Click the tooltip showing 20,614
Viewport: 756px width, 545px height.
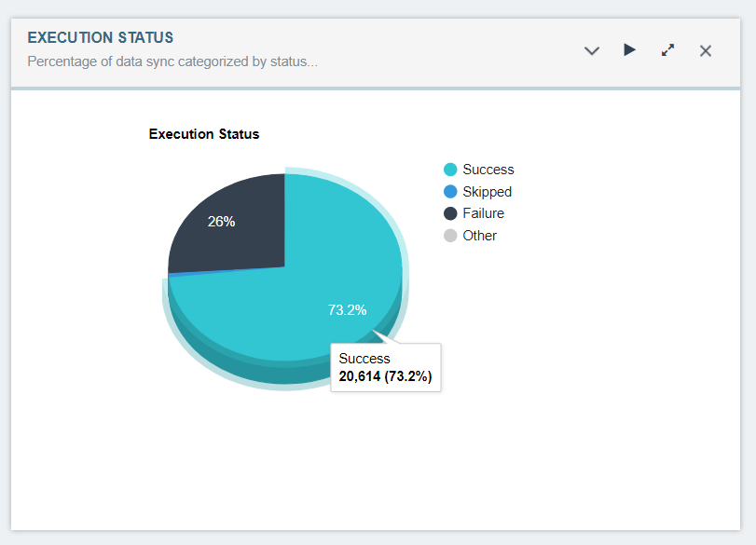click(385, 367)
